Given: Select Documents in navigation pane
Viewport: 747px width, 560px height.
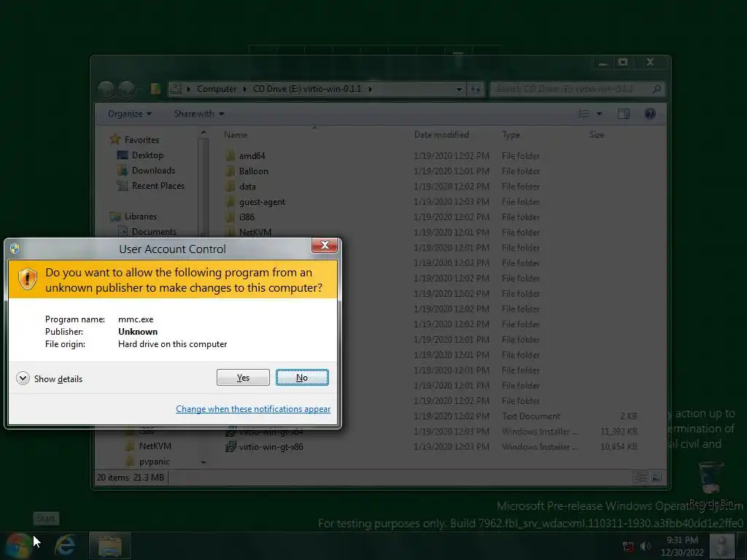Looking at the screenshot, I should [x=154, y=231].
